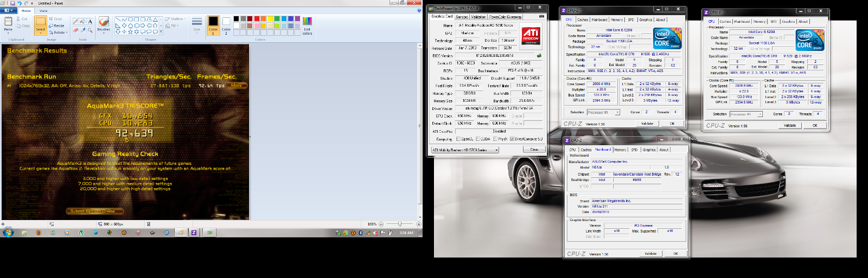Choose the Oval shape in Shapes gallery
Viewport: 868px width, 278px height.
pyautogui.click(x=131, y=20)
